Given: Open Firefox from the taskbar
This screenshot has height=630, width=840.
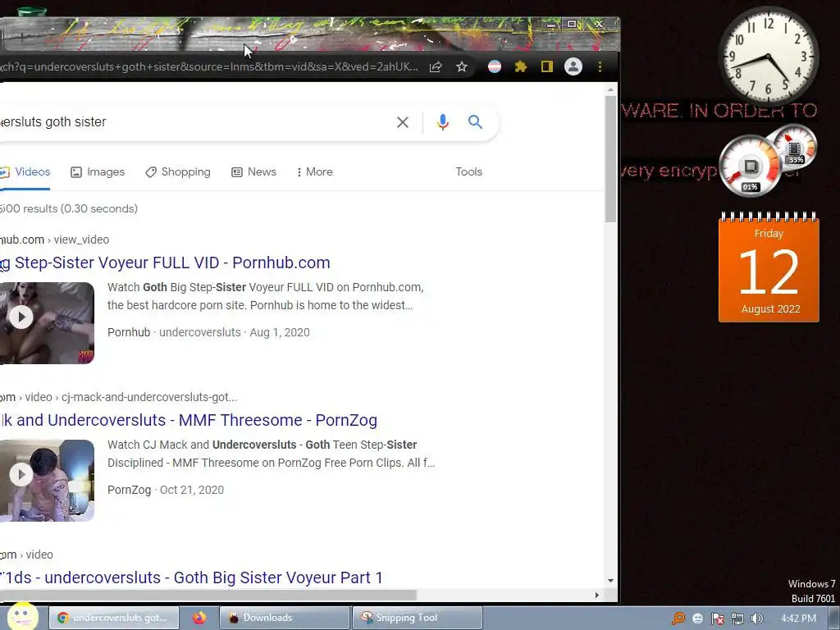Looking at the screenshot, I should pos(199,618).
